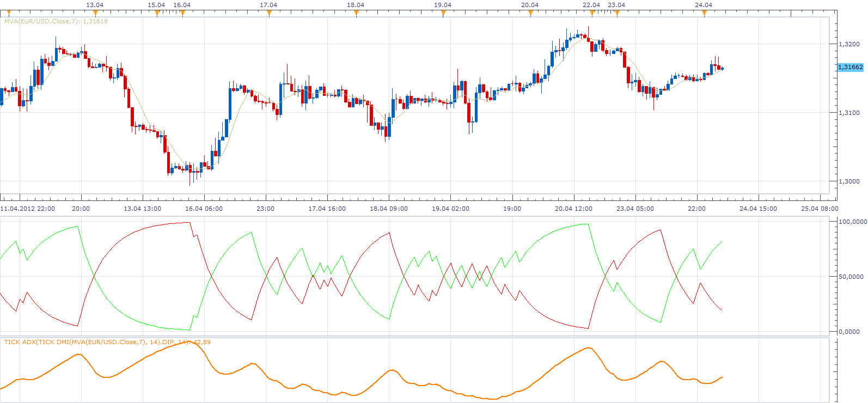Click the 1,3200 price axis label
The width and height of the screenshot is (868, 403).
pyautogui.click(x=849, y=44)
